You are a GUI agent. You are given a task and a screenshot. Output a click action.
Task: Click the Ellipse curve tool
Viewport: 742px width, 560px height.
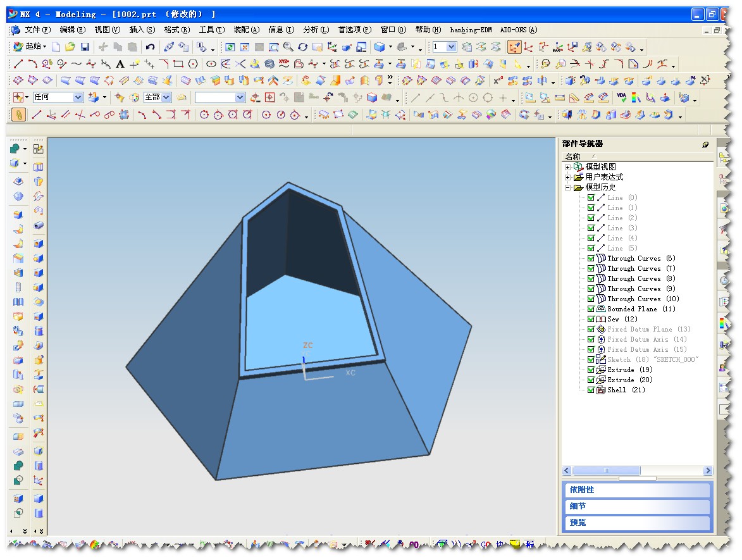coord(211,64)
